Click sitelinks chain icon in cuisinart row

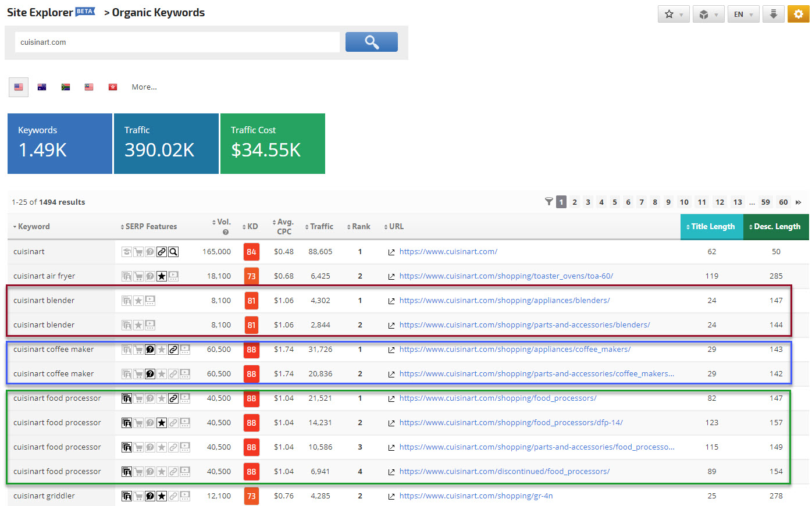tap(162, 252)
